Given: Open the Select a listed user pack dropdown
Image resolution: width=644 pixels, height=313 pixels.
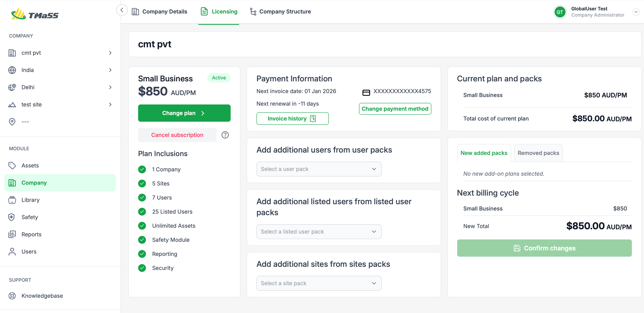Looking at the screenshot, I should point(318,231).
